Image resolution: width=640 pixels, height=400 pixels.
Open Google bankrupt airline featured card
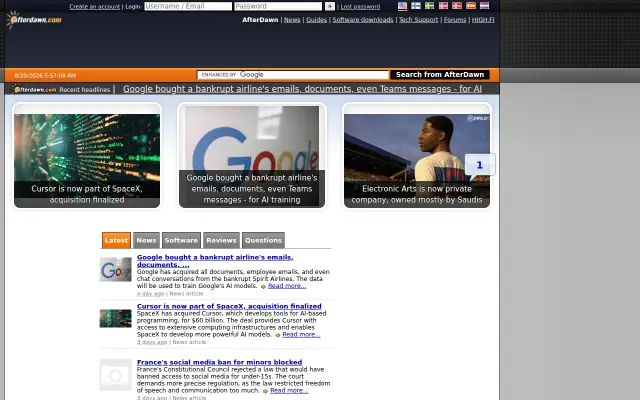click(x=252, y=156)
